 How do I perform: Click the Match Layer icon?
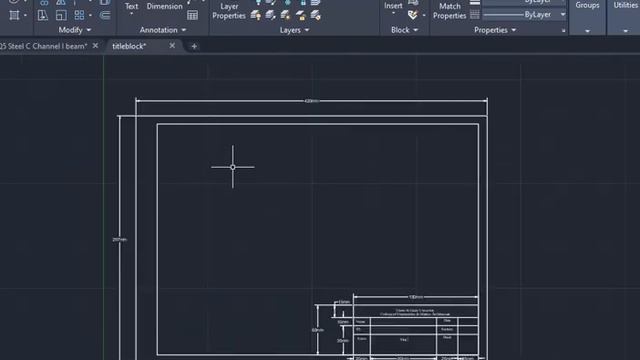pos(316,16)
